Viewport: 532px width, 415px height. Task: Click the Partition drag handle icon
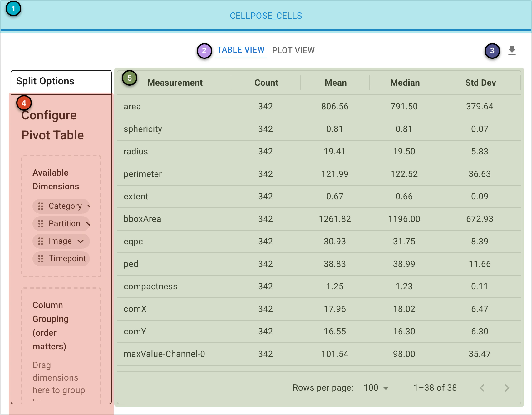tap(41, 224)
